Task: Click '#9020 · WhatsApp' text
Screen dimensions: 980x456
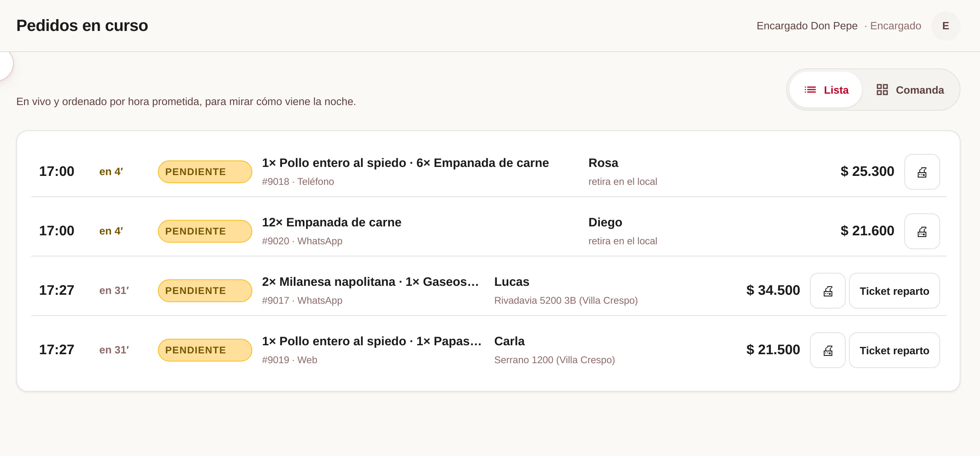Action: [x=302, y=241]
